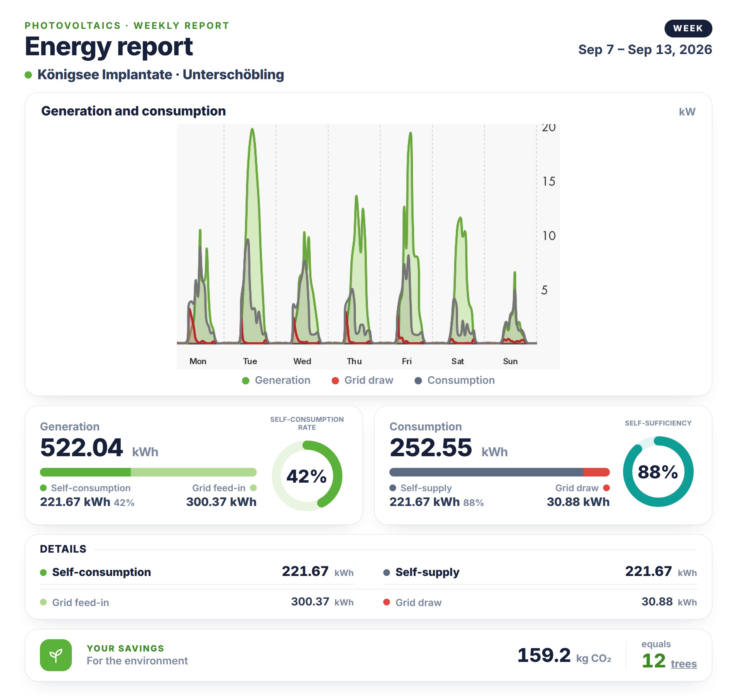This screenshot has width=737, height=700.
Task: Select the Sep 7 – Sep 13, 2026 date range
Action: point(645,50)
